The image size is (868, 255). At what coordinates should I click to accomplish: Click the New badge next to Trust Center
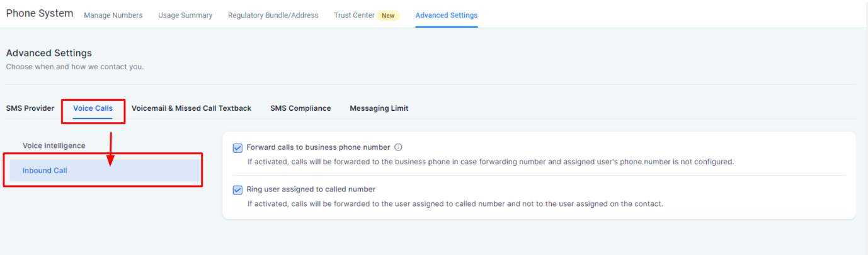pos(388,15)
